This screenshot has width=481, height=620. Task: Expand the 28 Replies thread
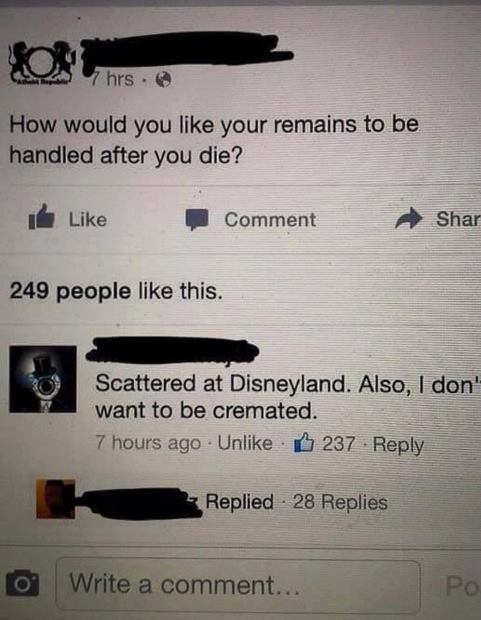tap(340, 502)
